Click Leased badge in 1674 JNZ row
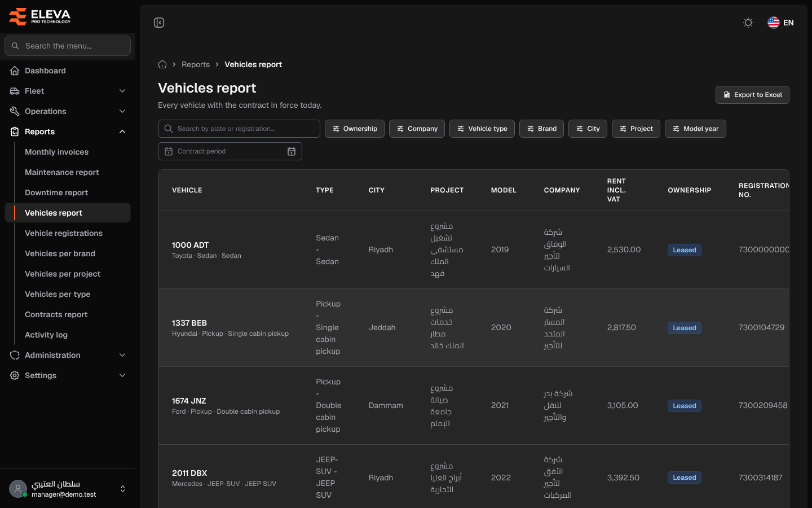This screenshot has width=812, height=508. (685, 406)
